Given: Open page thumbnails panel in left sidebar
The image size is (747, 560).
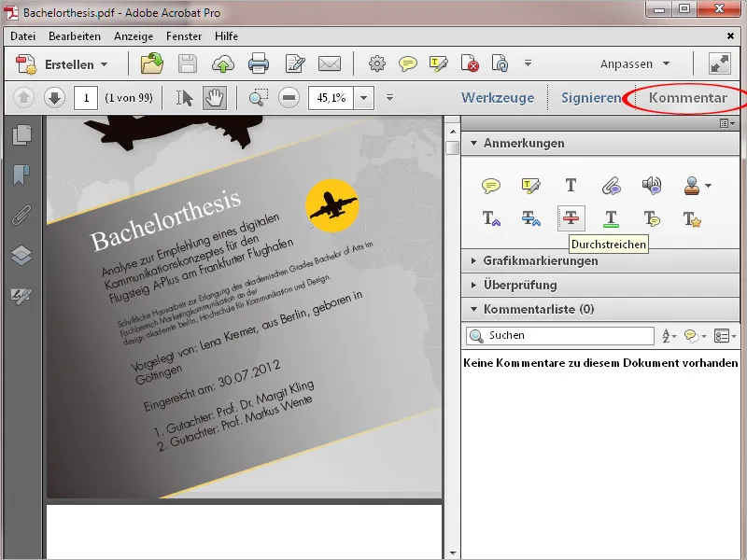Looking at the screenshot, I should coord(21,135).
